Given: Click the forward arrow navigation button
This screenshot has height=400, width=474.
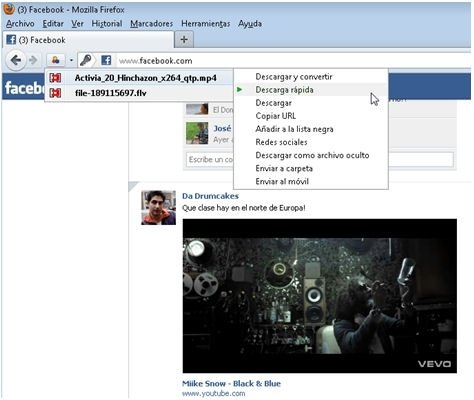Looking at the screenshot, I should click(33, 60).
